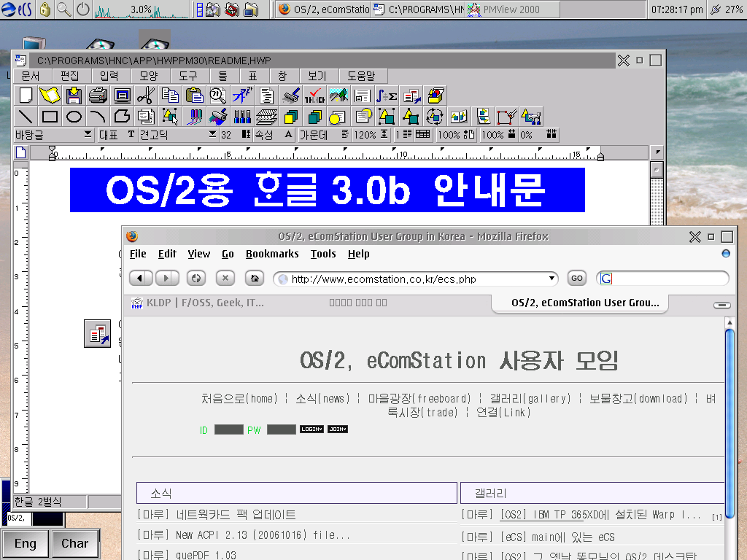
Task: Open the 견고딕 font dropdown
Action: [212, 135]
